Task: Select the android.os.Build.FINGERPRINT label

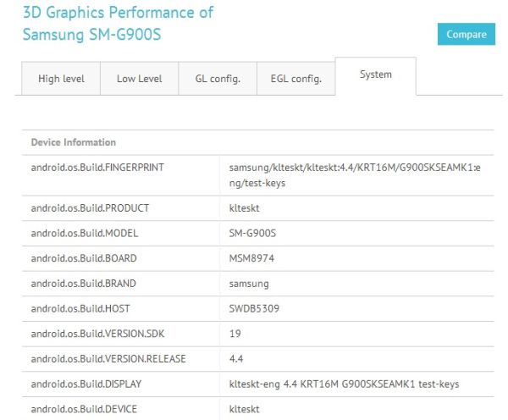Action: pos(97,168)
